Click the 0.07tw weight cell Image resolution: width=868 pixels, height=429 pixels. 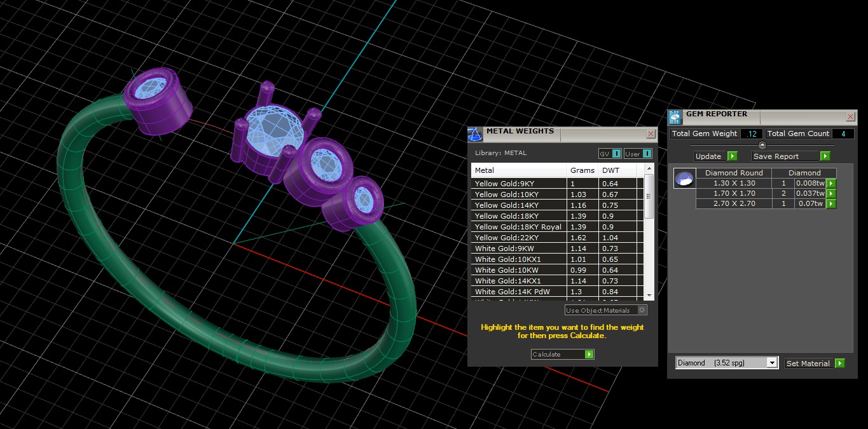[x=810, y=203]
